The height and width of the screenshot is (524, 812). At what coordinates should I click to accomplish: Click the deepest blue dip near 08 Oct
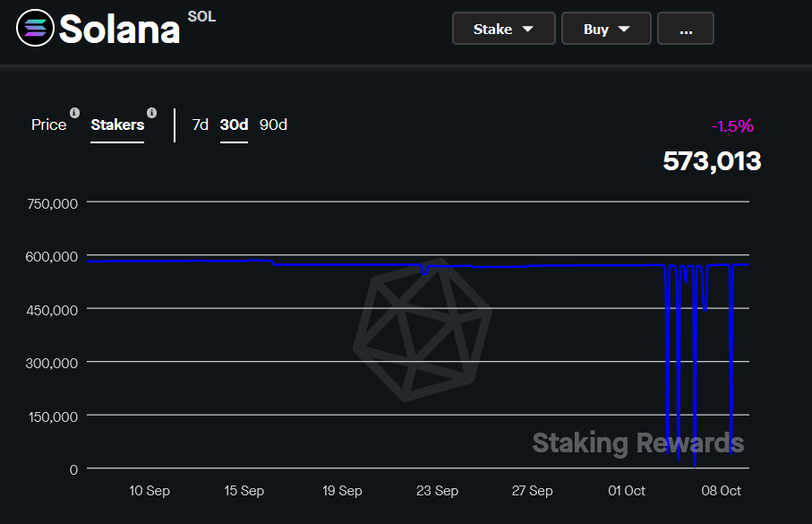(x=695, y=464)
